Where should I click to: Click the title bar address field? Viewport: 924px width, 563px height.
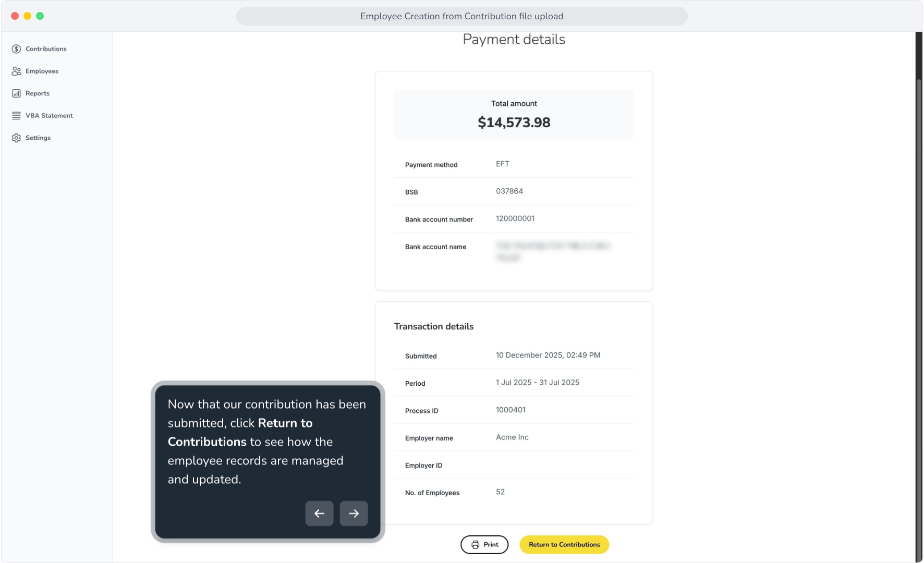click(x=461, y=16)
